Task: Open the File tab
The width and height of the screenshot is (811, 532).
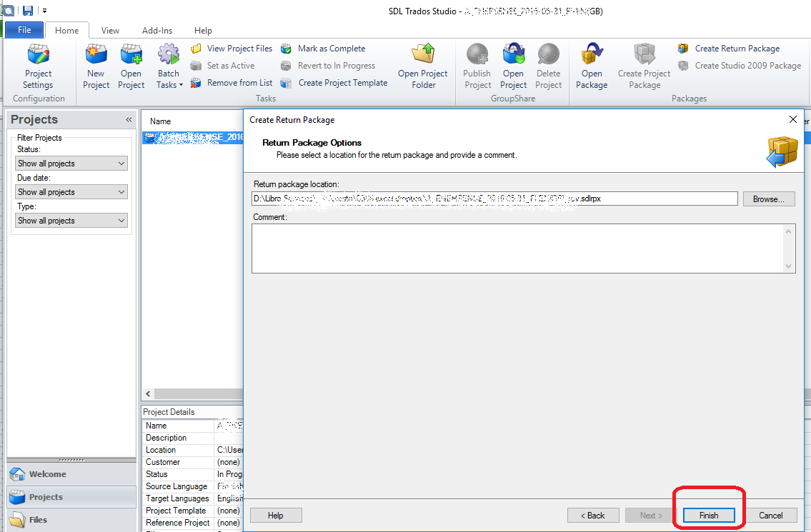Action: pos(24,30)
